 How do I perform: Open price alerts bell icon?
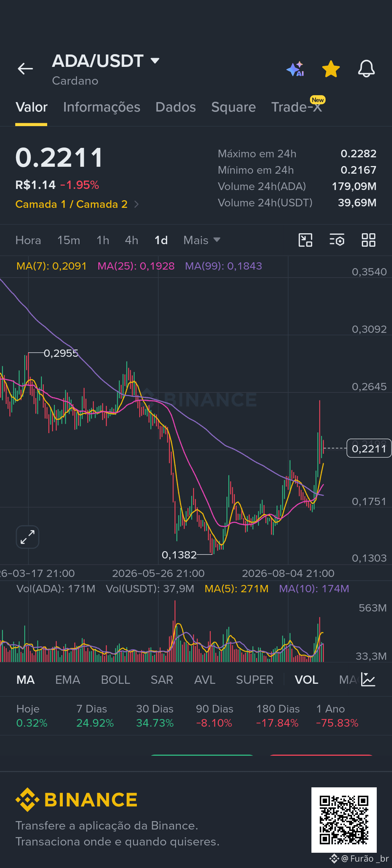pos(366,68)
